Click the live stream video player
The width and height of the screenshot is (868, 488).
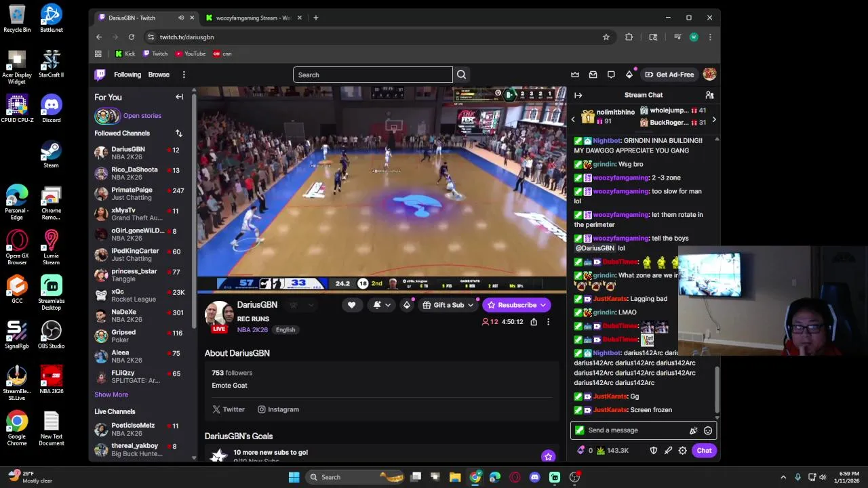[x=382, y=190]
